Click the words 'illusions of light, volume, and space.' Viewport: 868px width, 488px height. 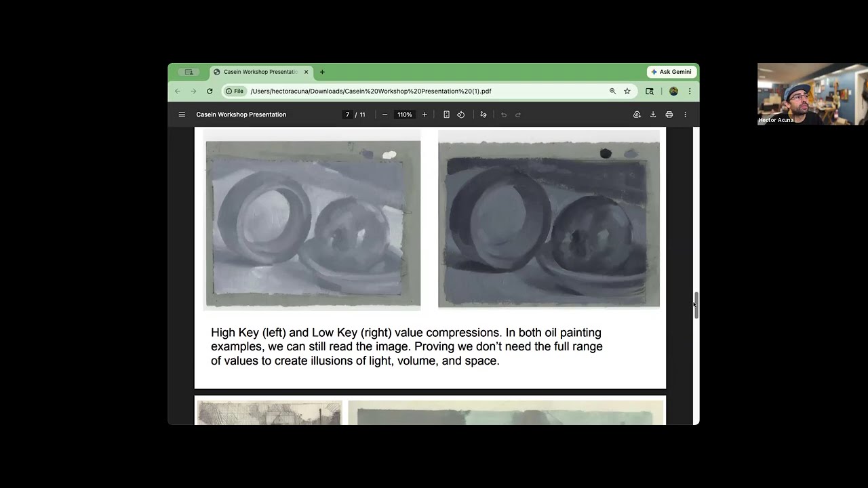point(405,361)
